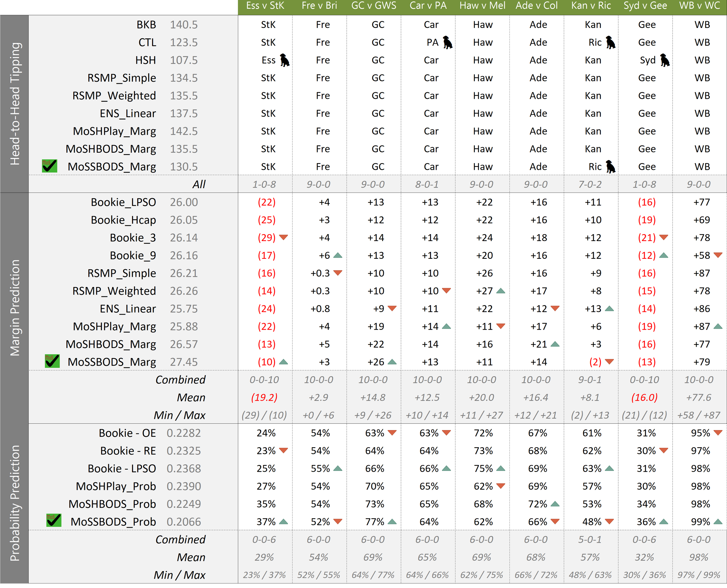This screenshot has height=588, width=727.
Task: Click the MoSHBODS_Prob row label
Action: (x=112, y=504)
